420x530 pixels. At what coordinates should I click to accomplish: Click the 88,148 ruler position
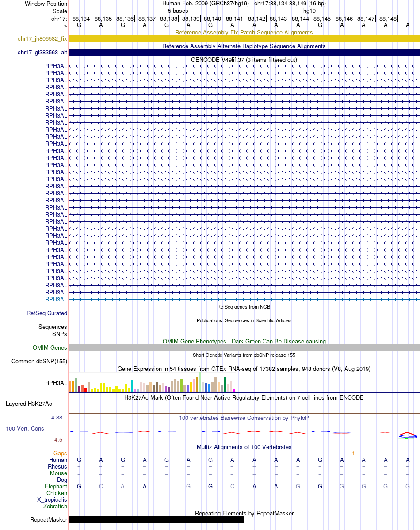click(388, 19)
